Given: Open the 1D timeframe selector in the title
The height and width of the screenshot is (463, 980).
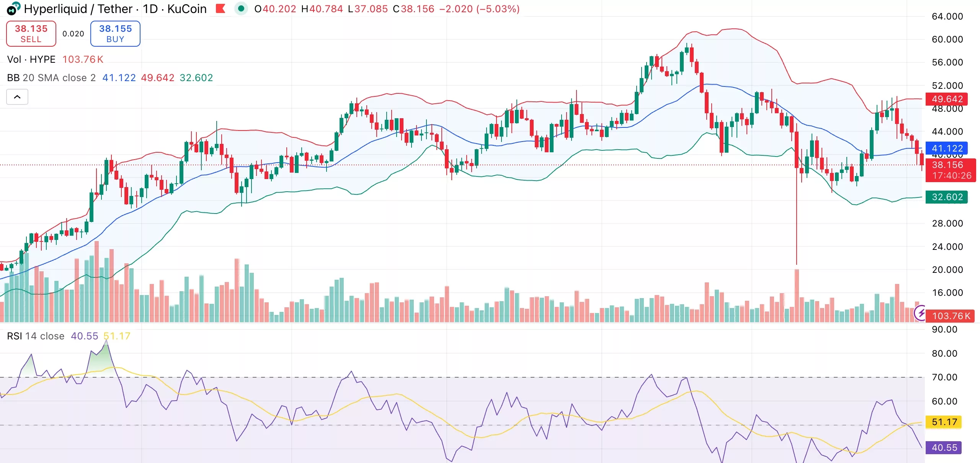Looking at the screenshot, I should (150, 8).
